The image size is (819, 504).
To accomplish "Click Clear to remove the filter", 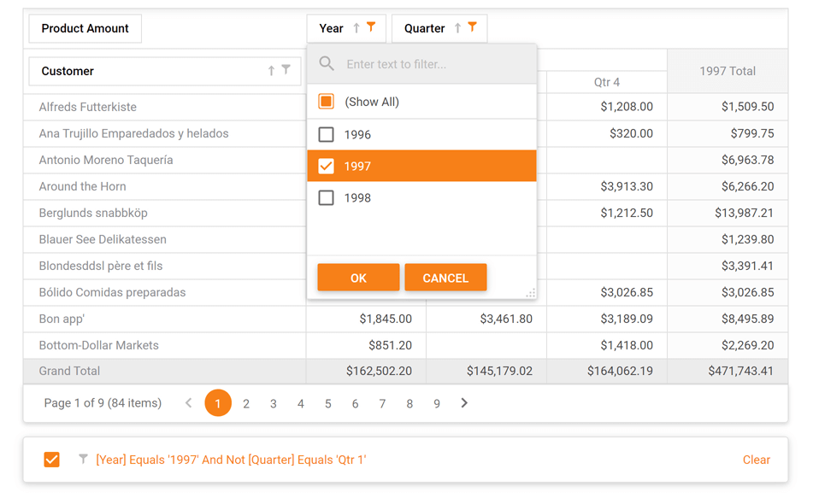I will tap(756, 460).
